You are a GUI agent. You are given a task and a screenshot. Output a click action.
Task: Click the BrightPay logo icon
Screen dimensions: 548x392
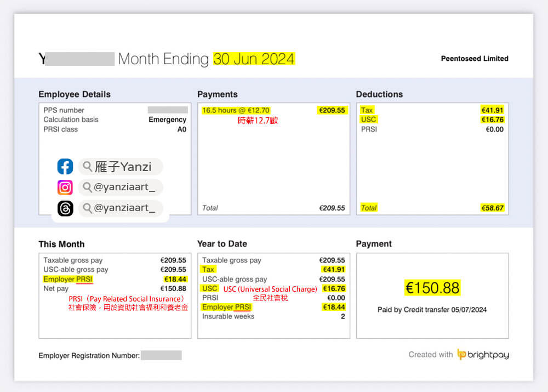coord(461,355)
